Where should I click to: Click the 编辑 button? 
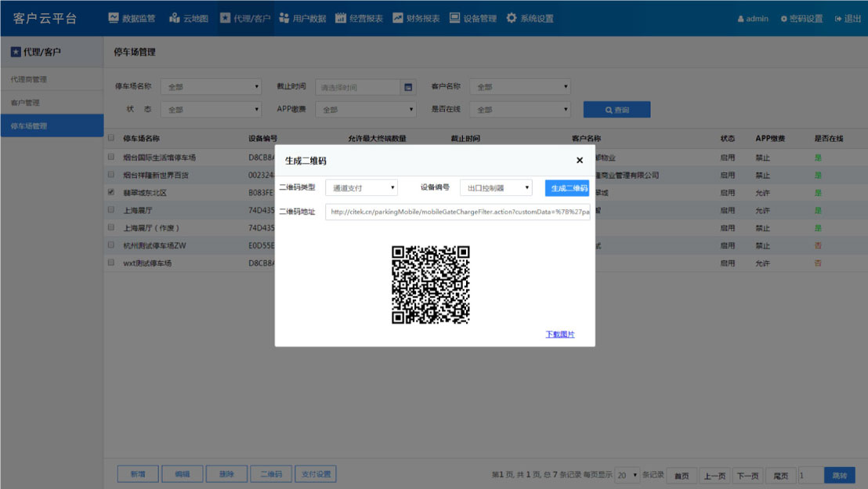click(182, 474)
